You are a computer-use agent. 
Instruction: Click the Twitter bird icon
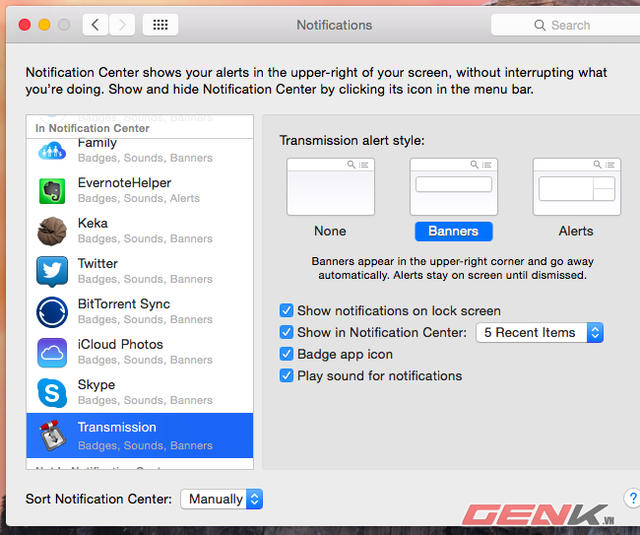coord(52,271)
